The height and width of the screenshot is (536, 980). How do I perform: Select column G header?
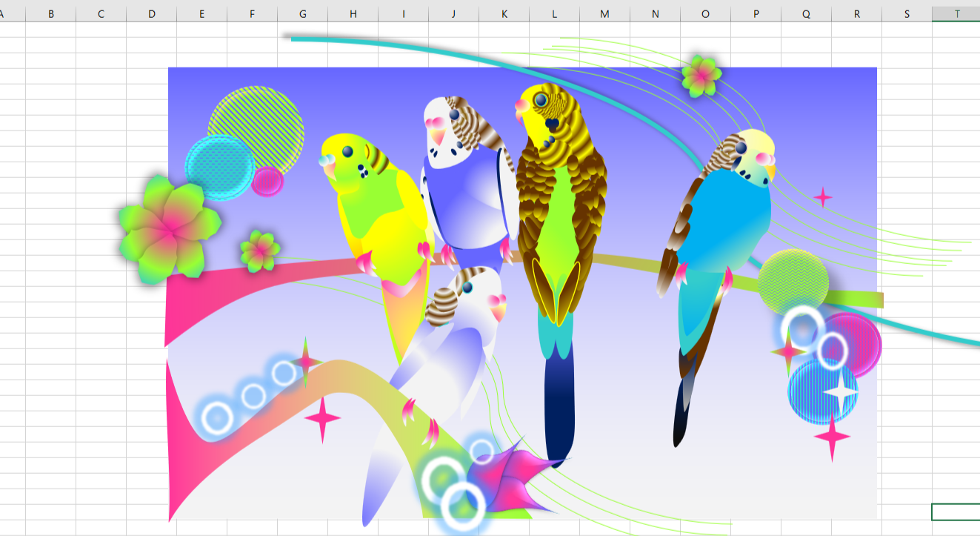302,14
